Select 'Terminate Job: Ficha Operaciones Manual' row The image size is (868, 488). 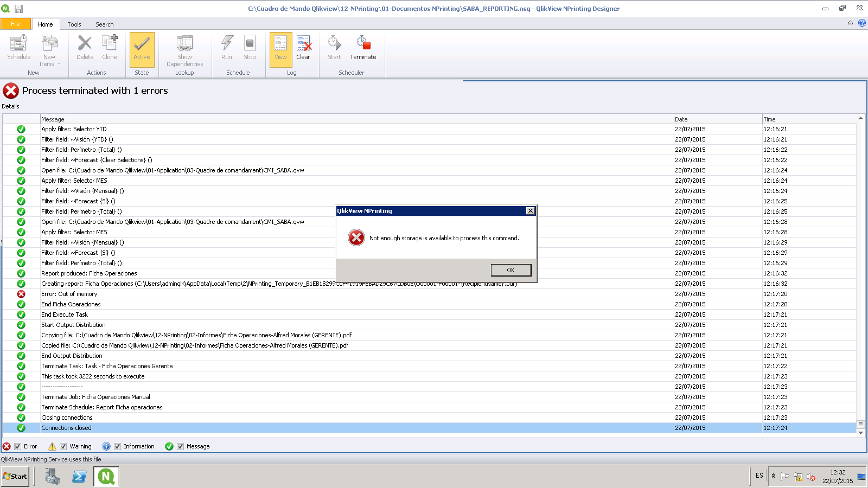pyautogui.click(x=429, y=397)
